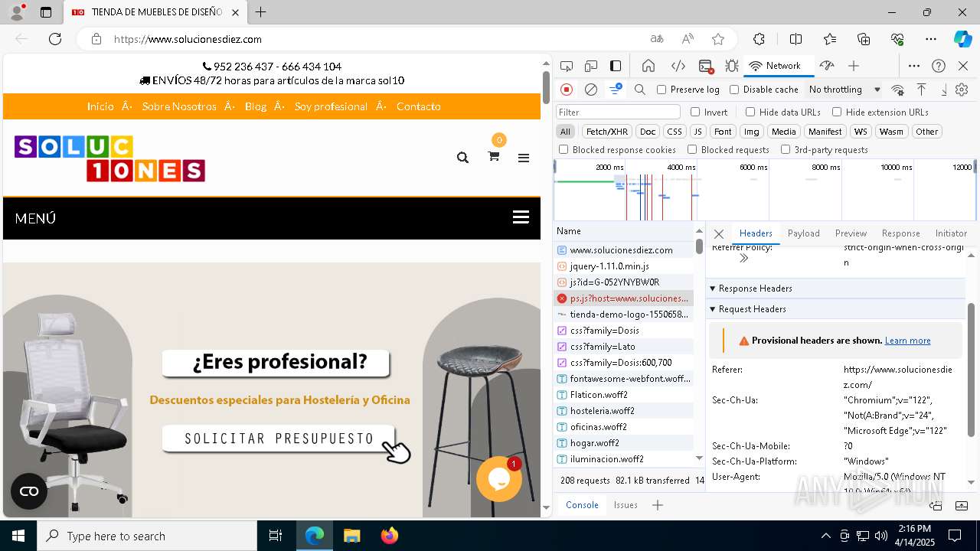Open the Elements panel code icon
Image resolution: width=980 pixels, height=551 pixels.
coord(678,66)
